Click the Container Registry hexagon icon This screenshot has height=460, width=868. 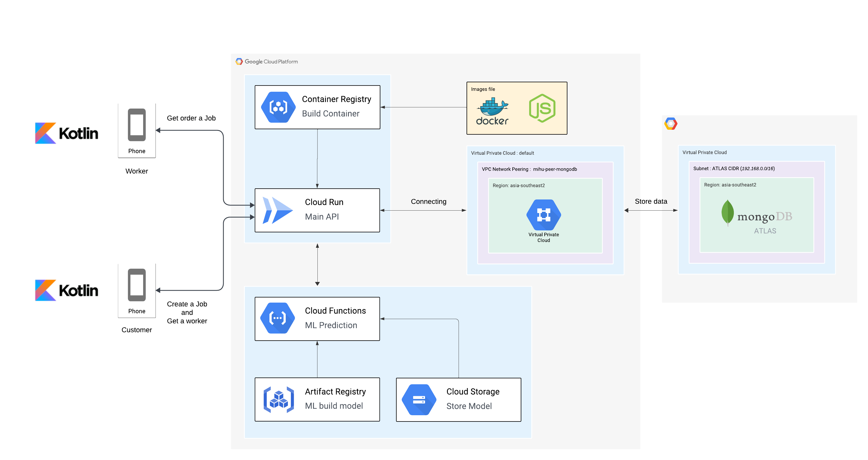tap(278, 107)
